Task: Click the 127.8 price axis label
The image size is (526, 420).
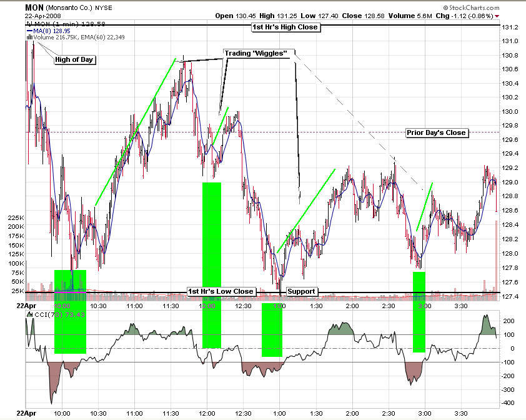Action: click(510, 268)
